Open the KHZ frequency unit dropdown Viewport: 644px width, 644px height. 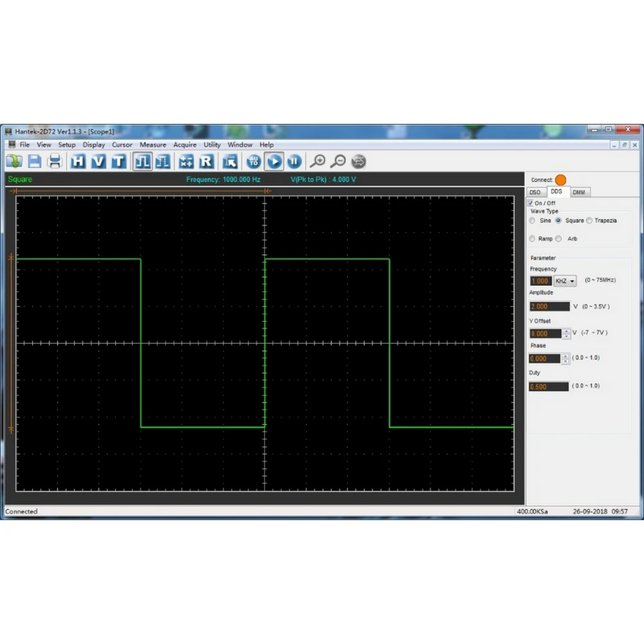(x=565, y=281)
